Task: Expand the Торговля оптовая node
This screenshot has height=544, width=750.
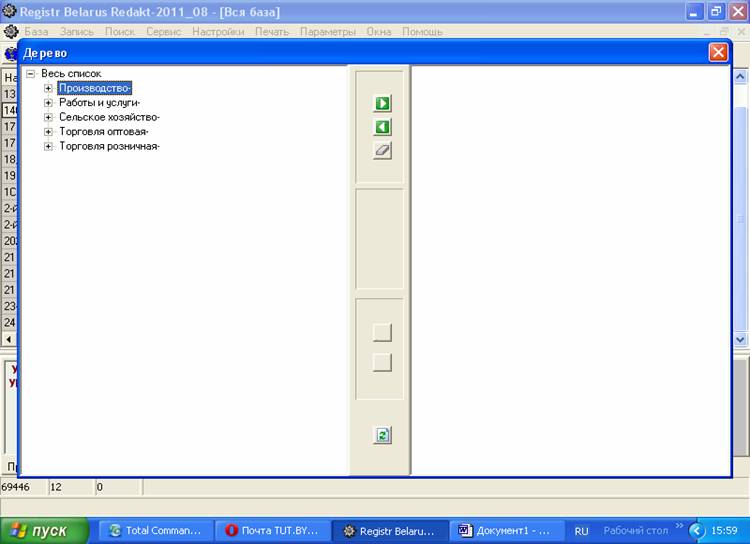Action: (x=48, y=132)
